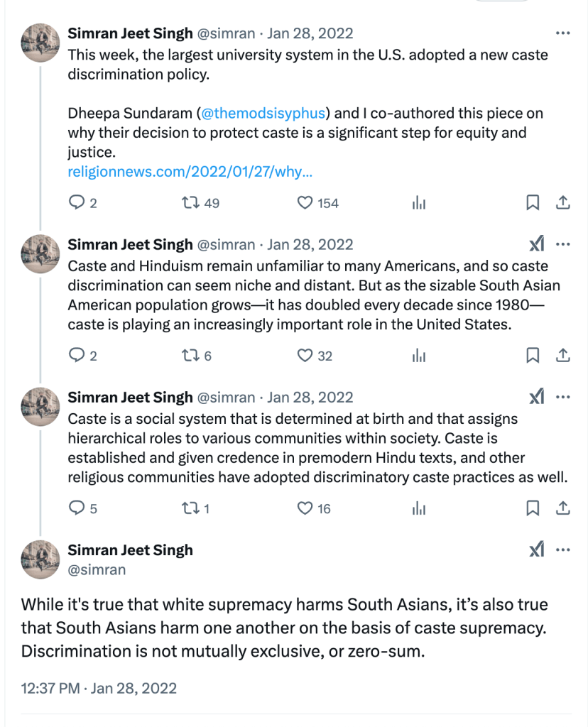This screenshot has width=588, height=727.
Task: Like the tweet with 154 likes
Action: tap(305, 203)
